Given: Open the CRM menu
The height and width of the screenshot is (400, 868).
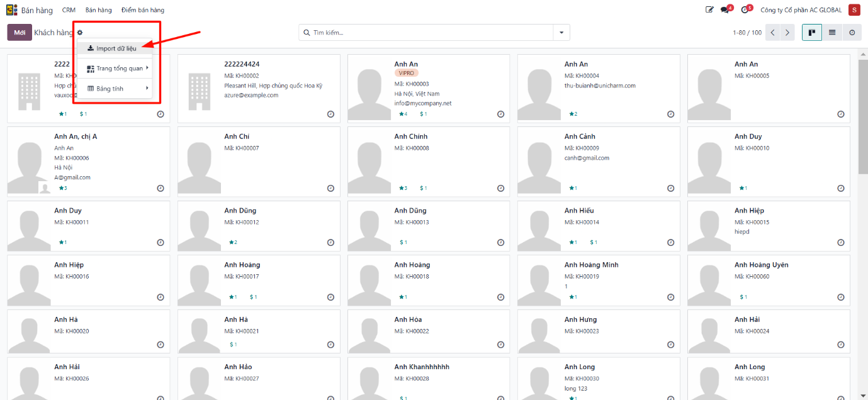Looking at the screenshot, I should tap(69, 10).
